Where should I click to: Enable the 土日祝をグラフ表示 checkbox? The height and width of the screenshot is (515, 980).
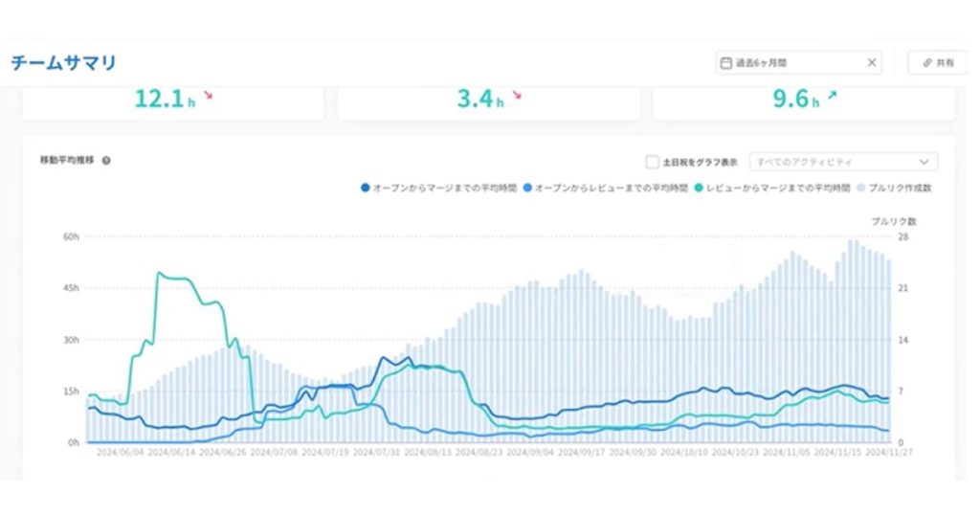(x=652, y=162)
